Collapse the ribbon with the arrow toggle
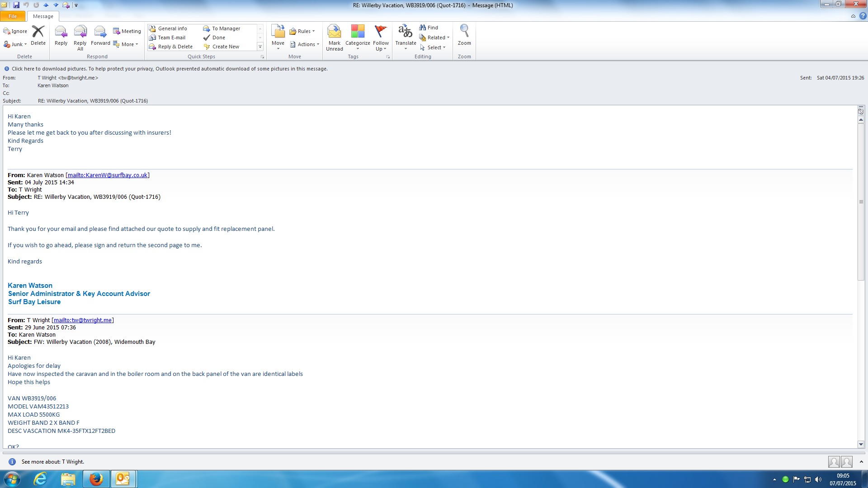Viewport: 868px width, 488px height. 853,16
